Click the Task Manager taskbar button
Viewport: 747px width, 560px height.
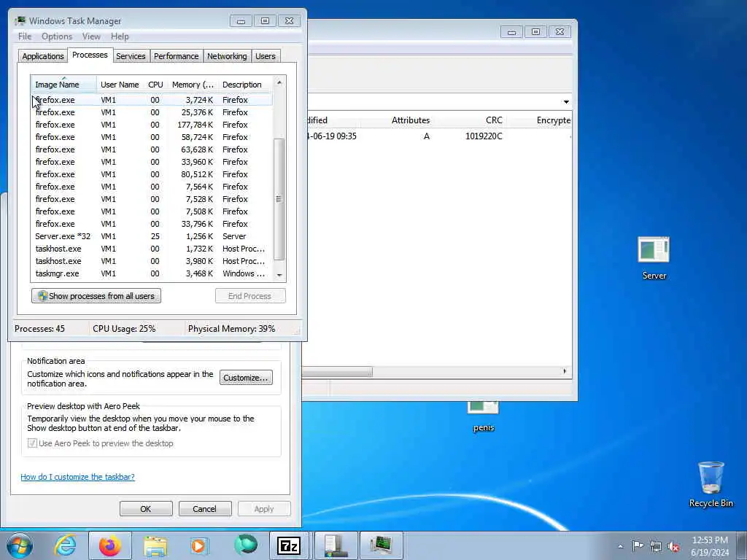point(382,545)
